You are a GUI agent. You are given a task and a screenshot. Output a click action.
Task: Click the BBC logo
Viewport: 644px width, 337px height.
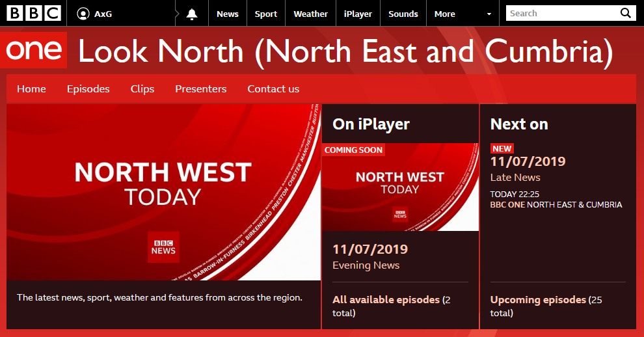click(34, 13)
